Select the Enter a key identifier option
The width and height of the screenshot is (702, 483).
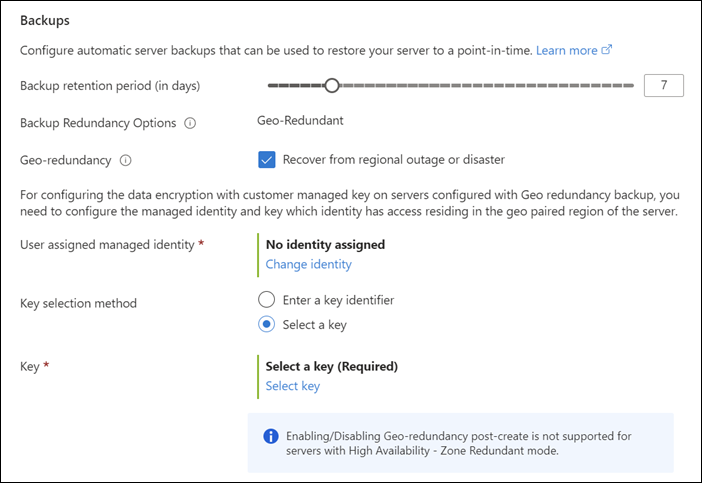tap(266, 299)
